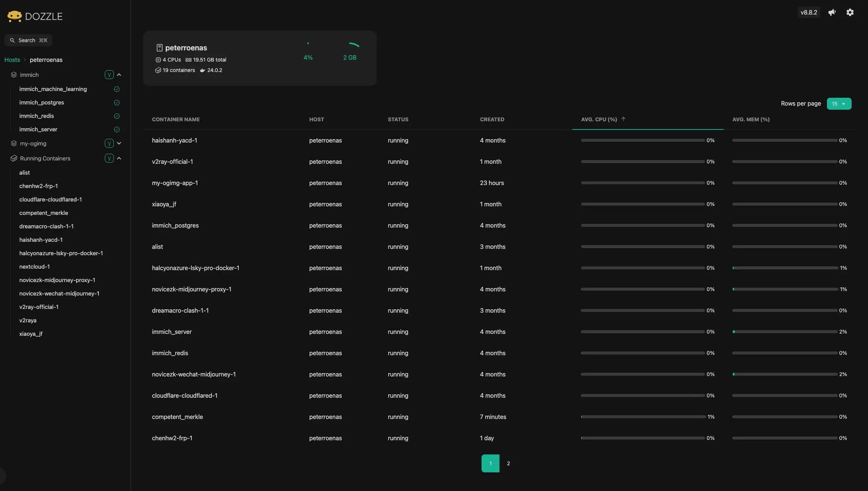Go to page 2 of containers
This screenshot has height=491, width=868.
point(508,463)
